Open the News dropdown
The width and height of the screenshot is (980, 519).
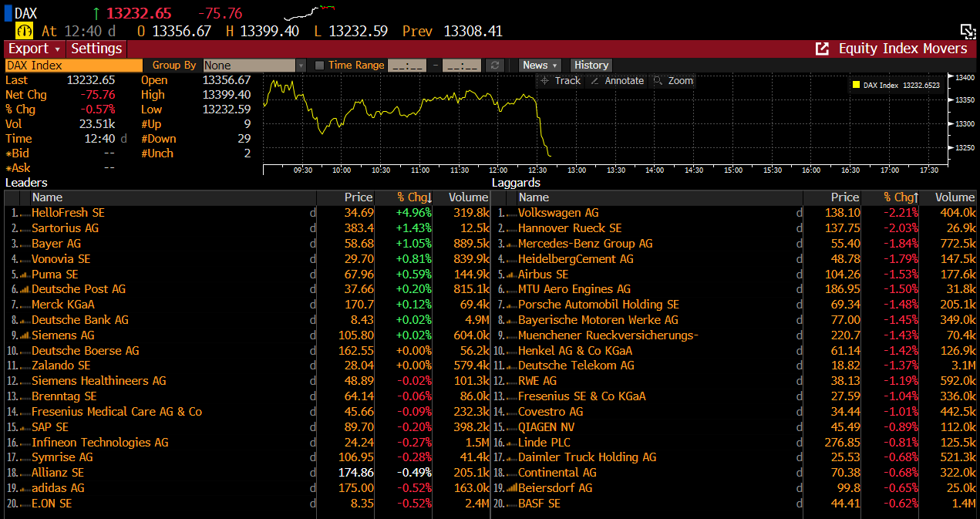[540, 66]
